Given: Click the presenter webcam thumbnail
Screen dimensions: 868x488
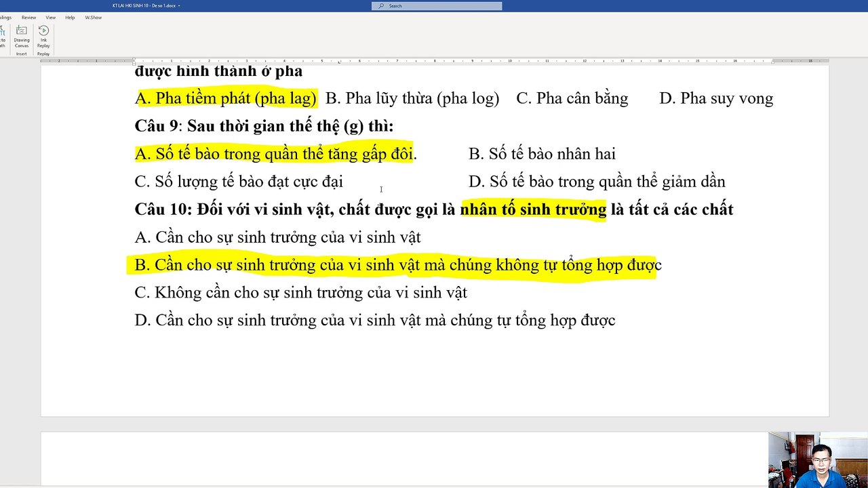Looking at the screenshot, I should (x=818, y=460).
